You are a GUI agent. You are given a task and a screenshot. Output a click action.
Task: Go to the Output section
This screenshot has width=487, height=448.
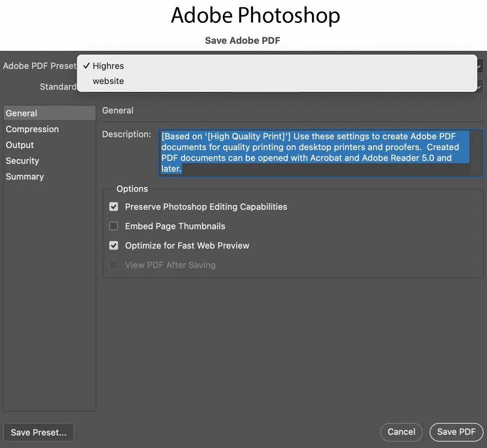coord(49,145)
